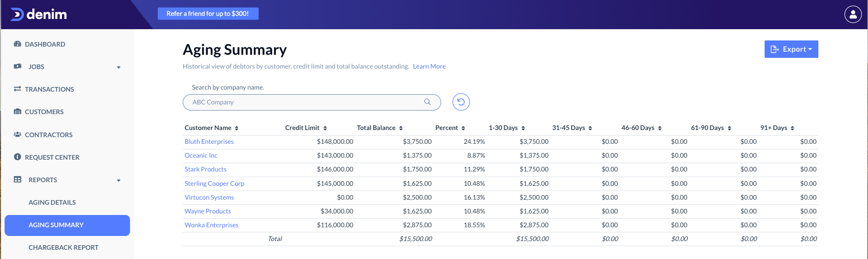Image resolution: width=868 pixels, height=259 pixels.
Task: Open Stark Products customer
Action: click(205, 169)
